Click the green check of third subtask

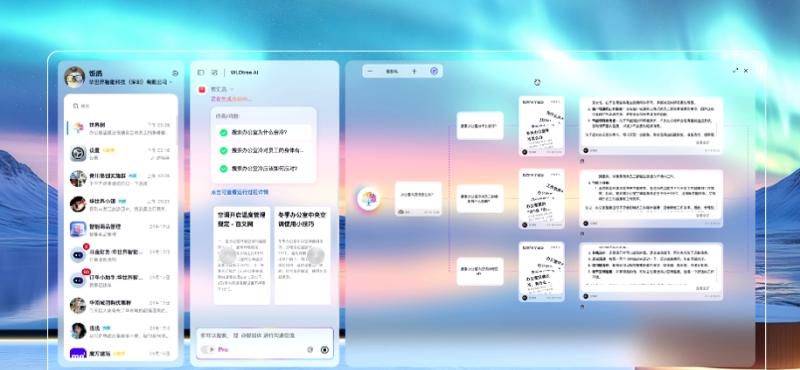click(223, 168)
